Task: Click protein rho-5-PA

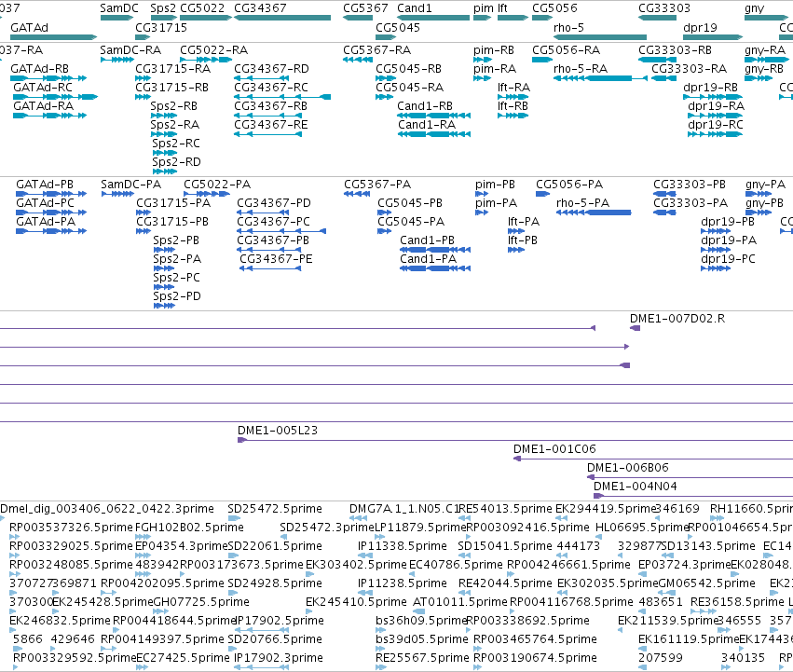Action: 594,212
